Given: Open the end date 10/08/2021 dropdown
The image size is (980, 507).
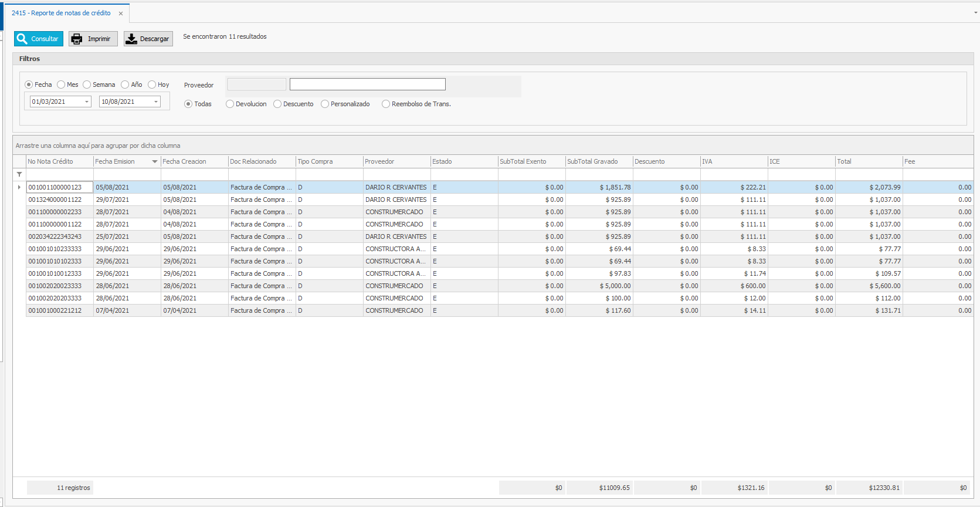Looking at the screenshot, I should pos(156,102).
